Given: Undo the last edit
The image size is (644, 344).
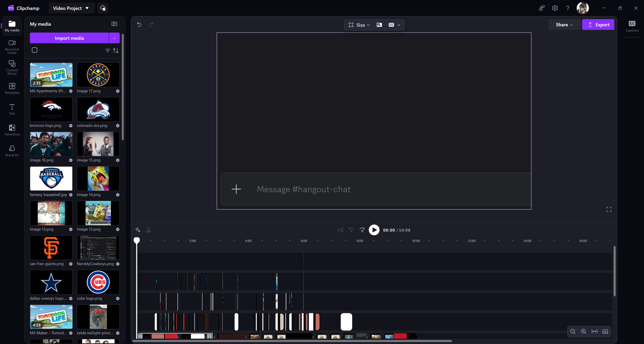Looking at the screenshot, I should pyautogui.click(x=139, y=24).
